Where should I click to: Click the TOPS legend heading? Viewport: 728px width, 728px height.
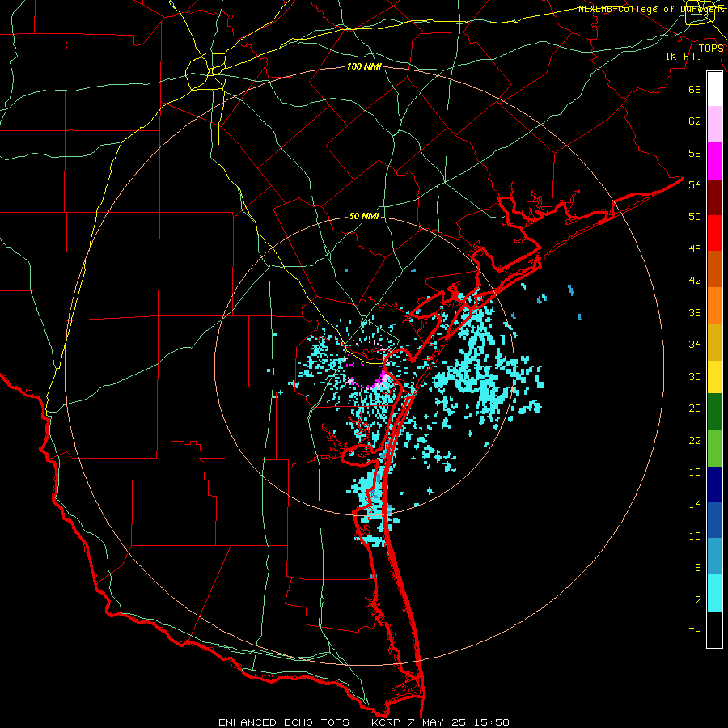coord(711,48)
